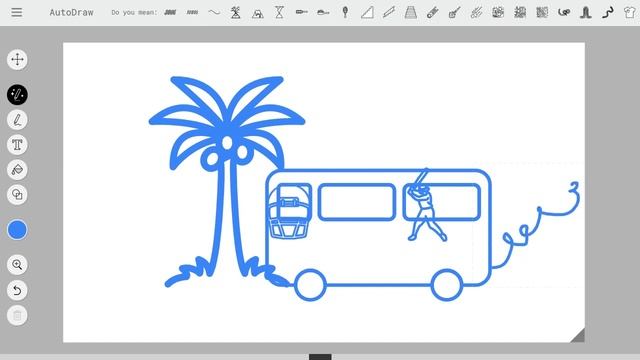This screenshot has width=640, height=360.
Task: Select the AutoDraw magic pen tool
Action: 17,95
